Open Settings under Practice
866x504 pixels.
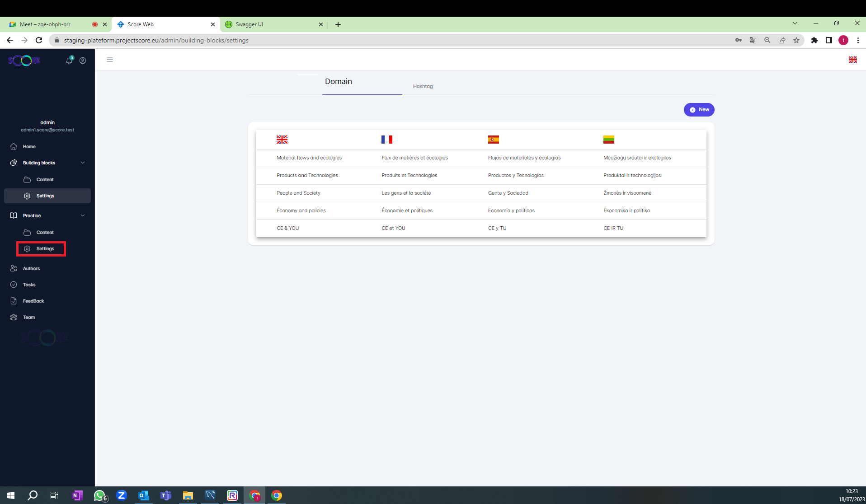45,249
